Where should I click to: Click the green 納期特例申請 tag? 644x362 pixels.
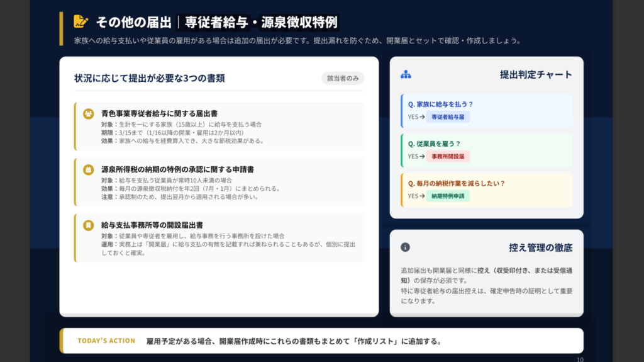pos(448,196)
